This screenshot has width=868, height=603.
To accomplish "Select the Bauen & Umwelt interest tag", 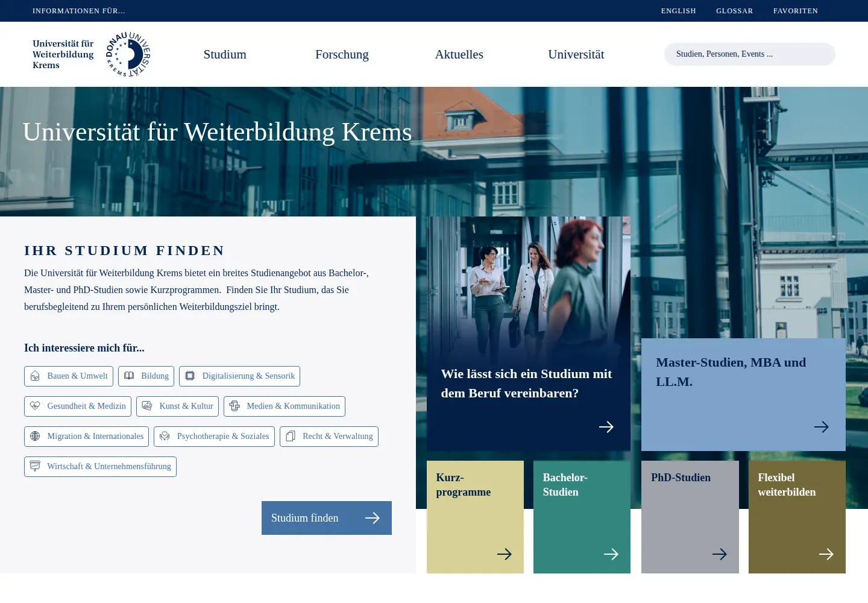I will 69,376.
